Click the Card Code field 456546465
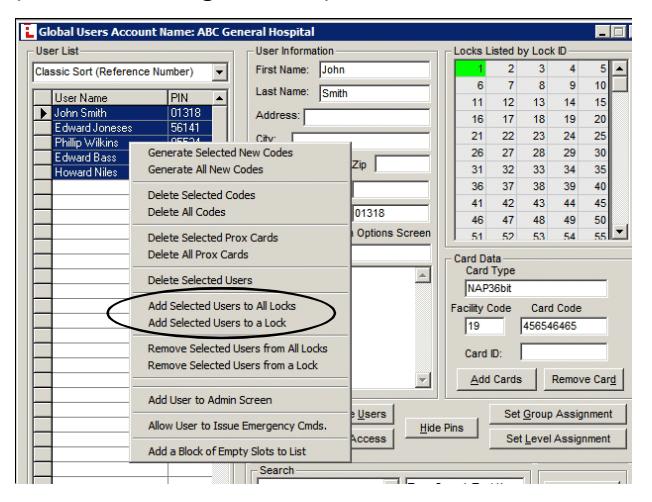Screen dimensions: 652x502 point(563,326)
